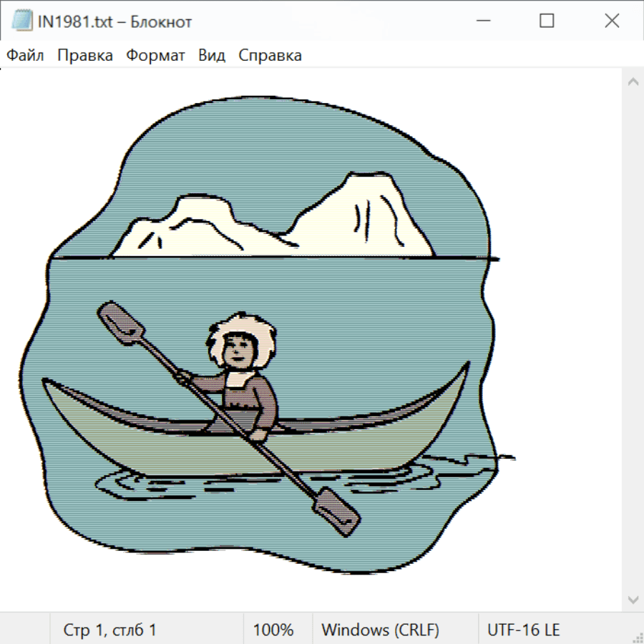644x644 pixels.
Task: Maximize the Notepad window
Action: pos(547,21)
